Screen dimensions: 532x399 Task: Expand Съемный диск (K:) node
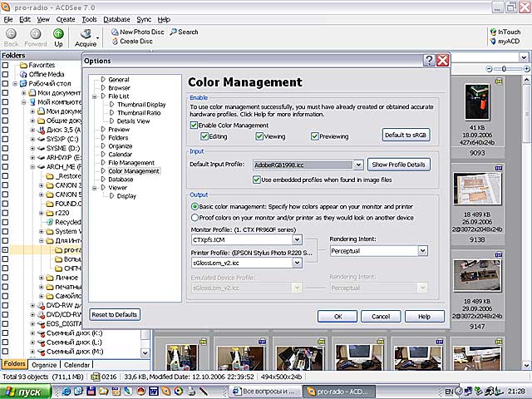tap(32, 333)
